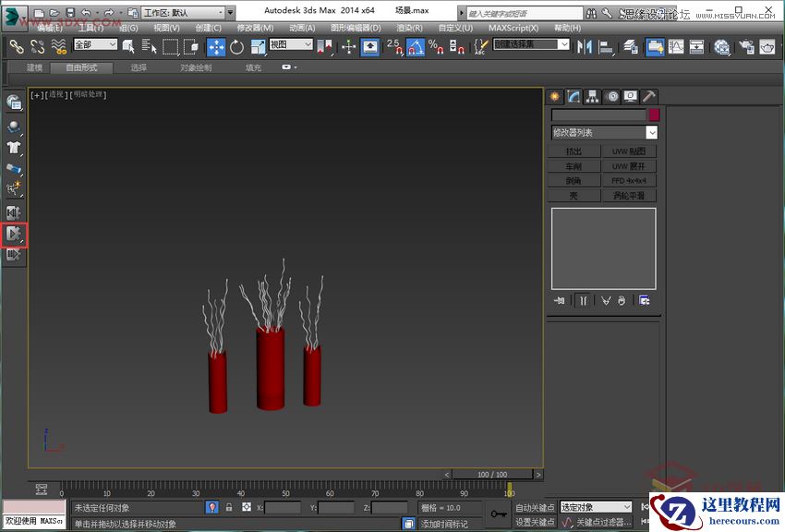Activate the Select and Rotate tool
The height and width of the screenshot is (532, 785).
click(236, 46)
